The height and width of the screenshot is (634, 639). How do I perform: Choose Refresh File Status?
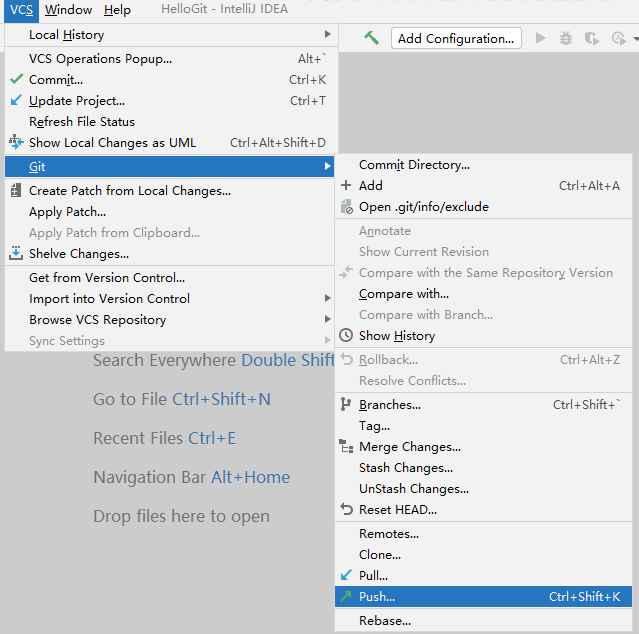click(x=171, y=121)
